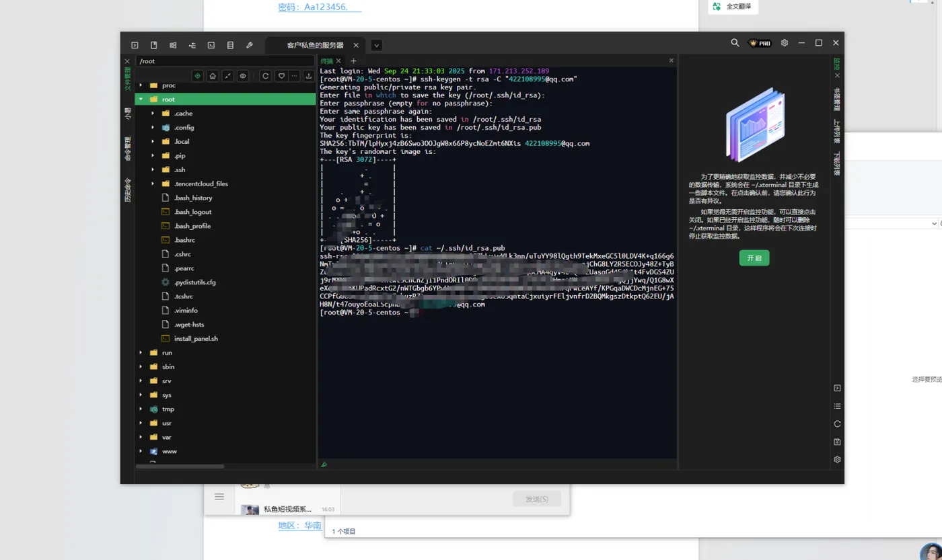Open the 历史命令 side tab

point(127,190)
